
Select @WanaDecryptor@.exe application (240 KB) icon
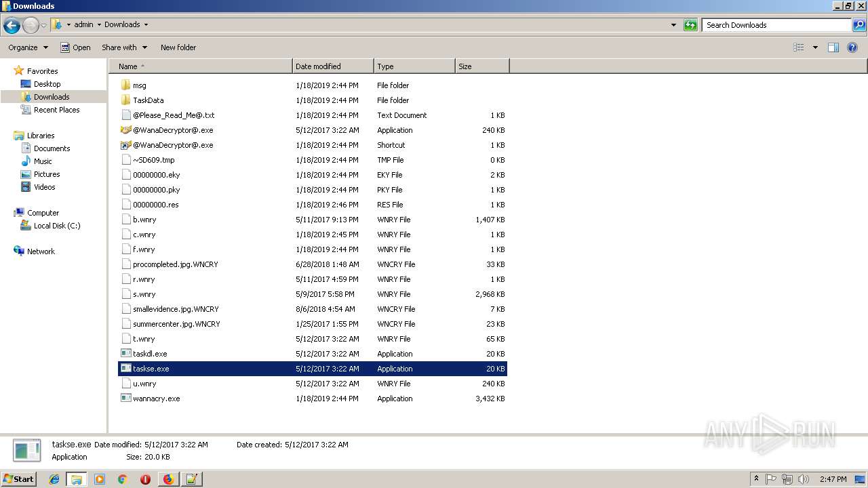(x=125, y=130)
